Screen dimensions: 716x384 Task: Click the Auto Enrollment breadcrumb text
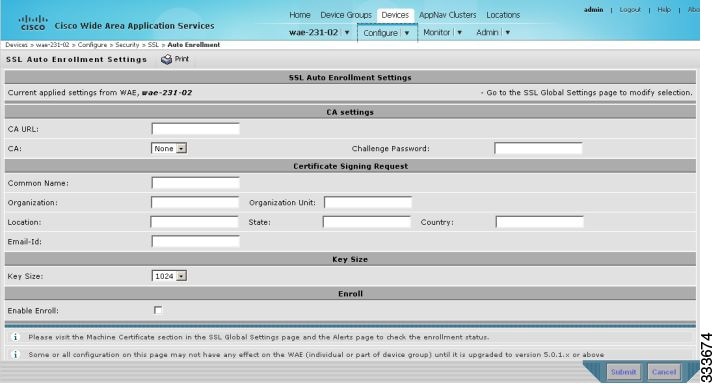pyautogui.click(x=194, y=45)
